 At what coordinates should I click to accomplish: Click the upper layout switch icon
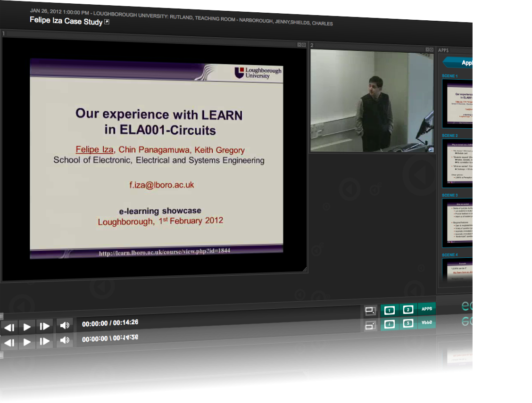pos(371,311)
